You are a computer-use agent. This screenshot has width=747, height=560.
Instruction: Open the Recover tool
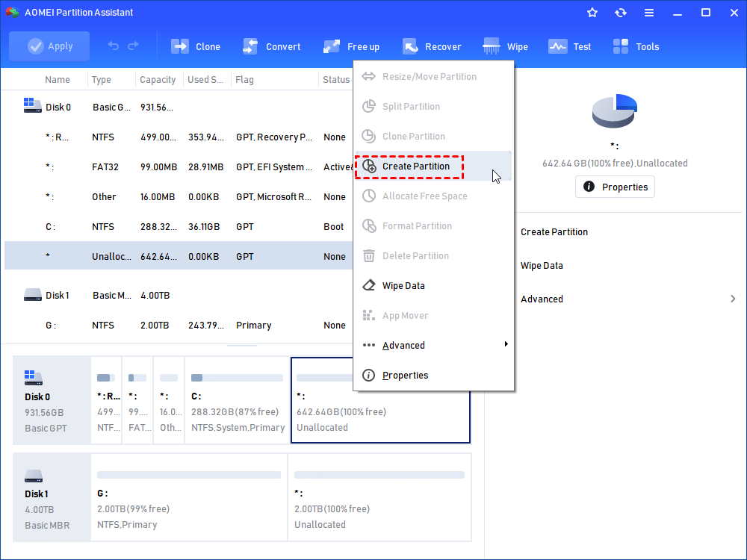432,46
